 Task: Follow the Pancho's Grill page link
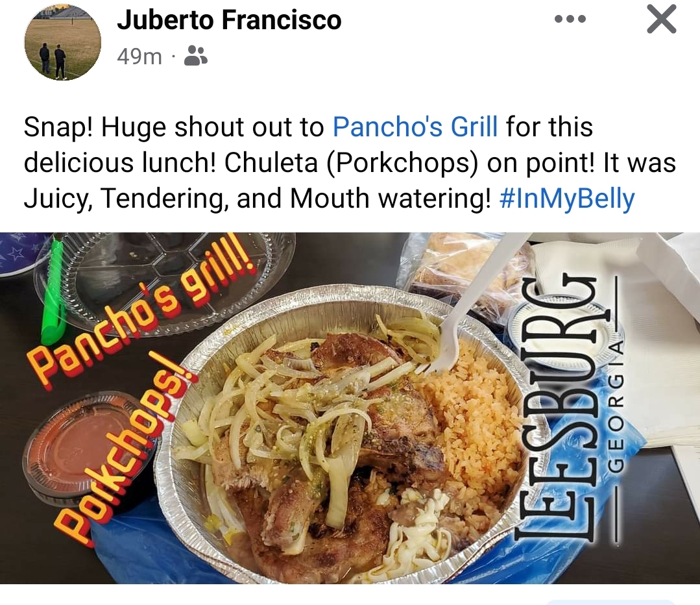pos(415,127)
